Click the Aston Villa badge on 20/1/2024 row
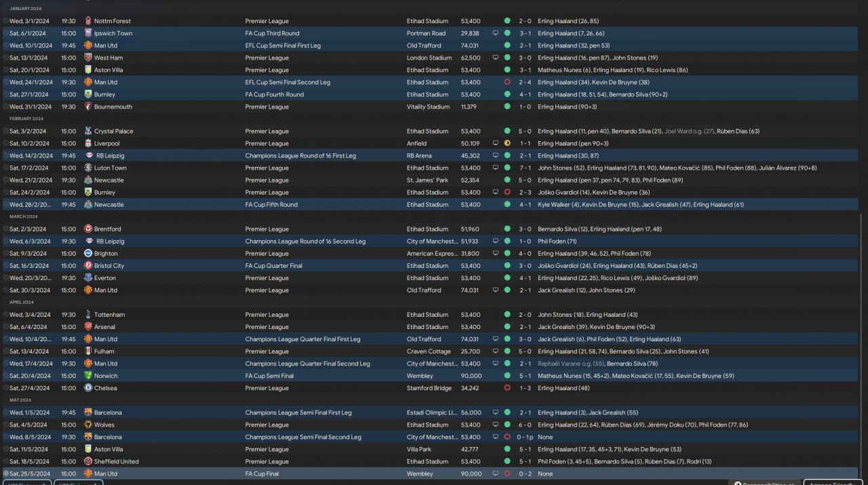The image size is (868, 485). click(88, 70)
